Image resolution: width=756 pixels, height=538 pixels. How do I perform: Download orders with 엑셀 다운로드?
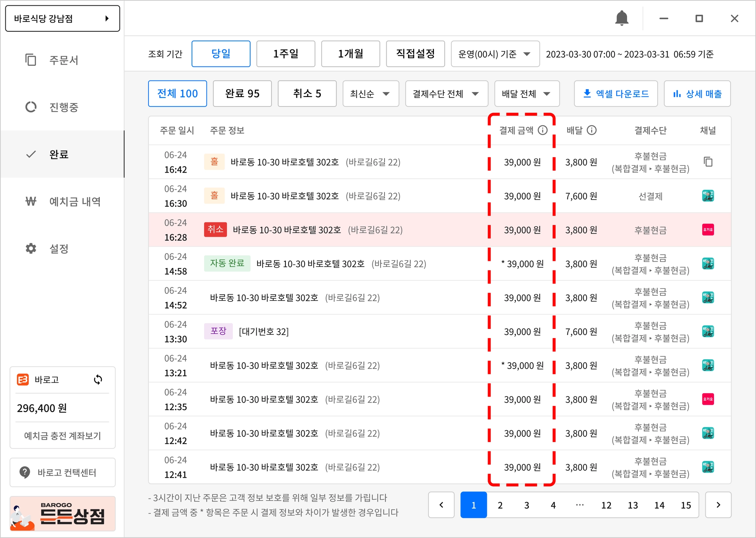point(616,93)
